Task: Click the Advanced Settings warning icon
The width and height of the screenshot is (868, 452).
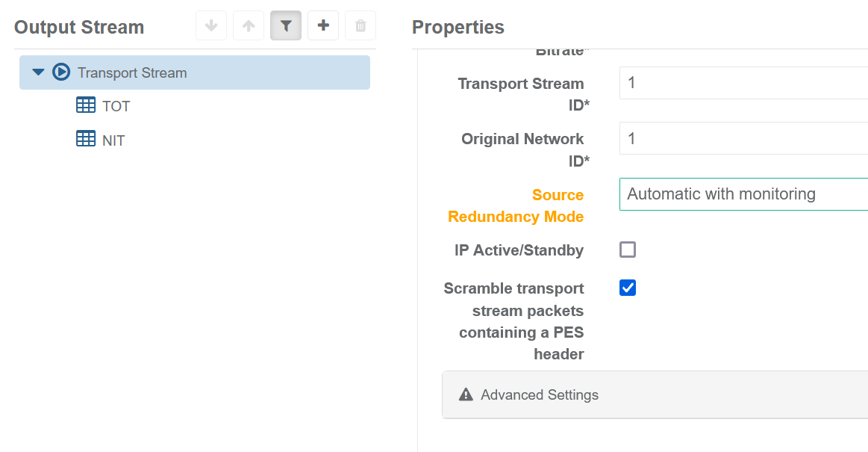Action: [x=466, y=394]
